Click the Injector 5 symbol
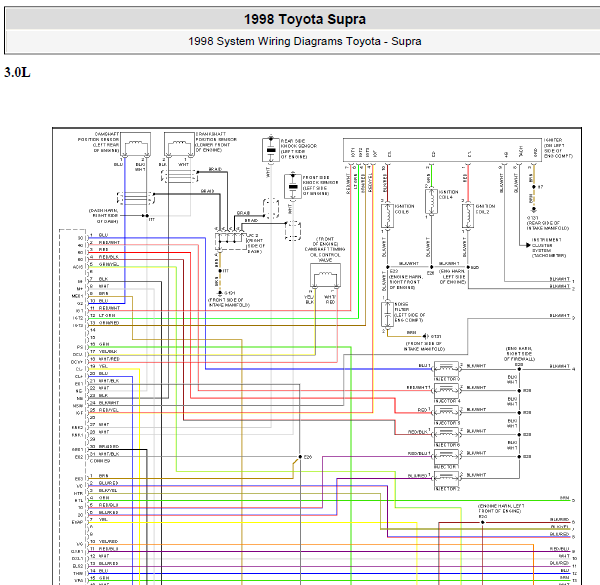Image resolution: width=600 pixels, height=585 pixels. 446,412
